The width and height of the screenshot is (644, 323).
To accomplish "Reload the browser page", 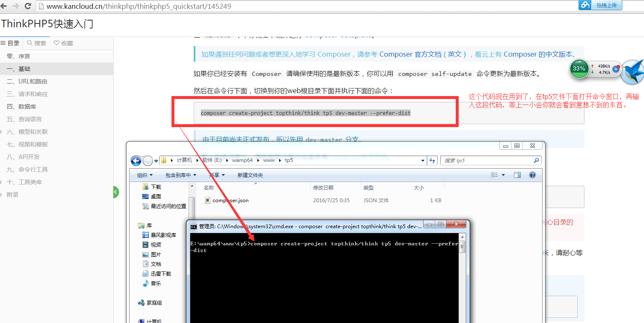I will (28, 6).
